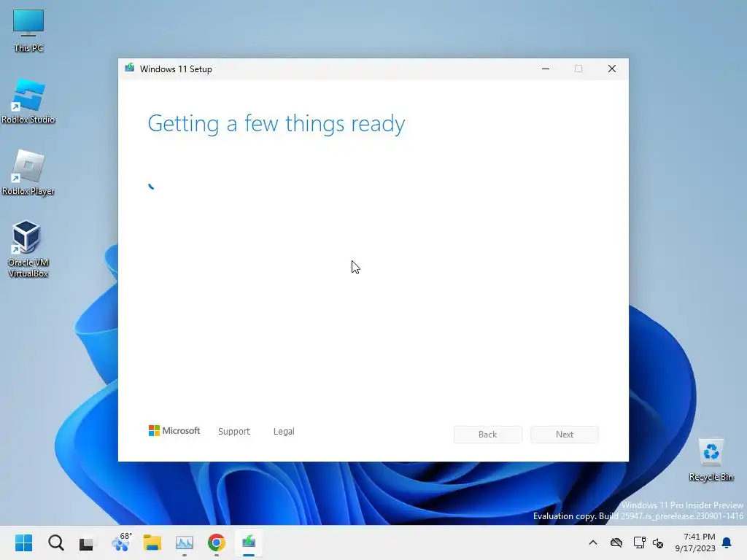The height and width of the screenshot is (560, 747).
Task: Open the notifications bell icon
Action: (x=727, y=542)
